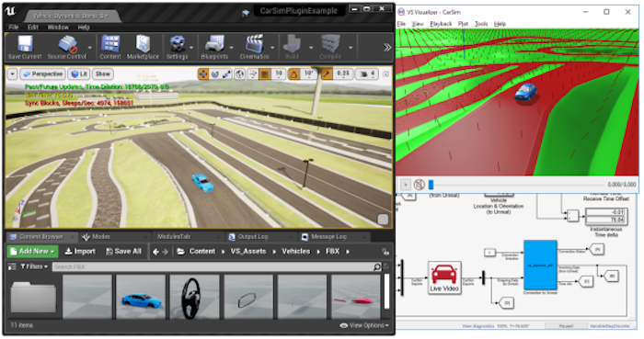Click the Perspective view mode button
Image resolution: width=644 pixels, height=339 pixels.
42,74
